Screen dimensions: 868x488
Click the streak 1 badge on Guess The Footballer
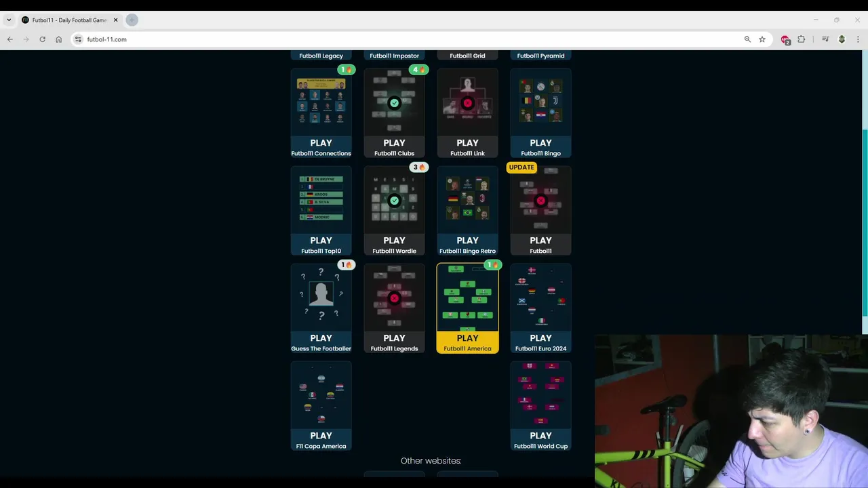[347, 265]
